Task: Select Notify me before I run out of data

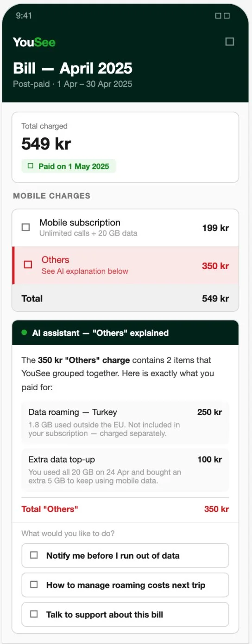Action: (x=125, y=555)
